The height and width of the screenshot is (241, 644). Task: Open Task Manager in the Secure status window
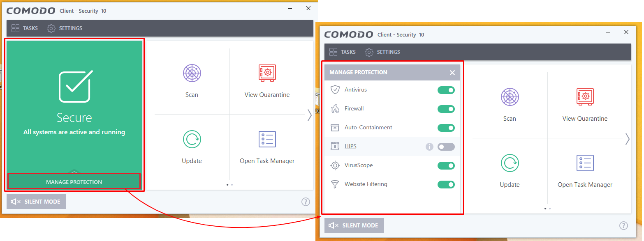click(x=267, y=147)
